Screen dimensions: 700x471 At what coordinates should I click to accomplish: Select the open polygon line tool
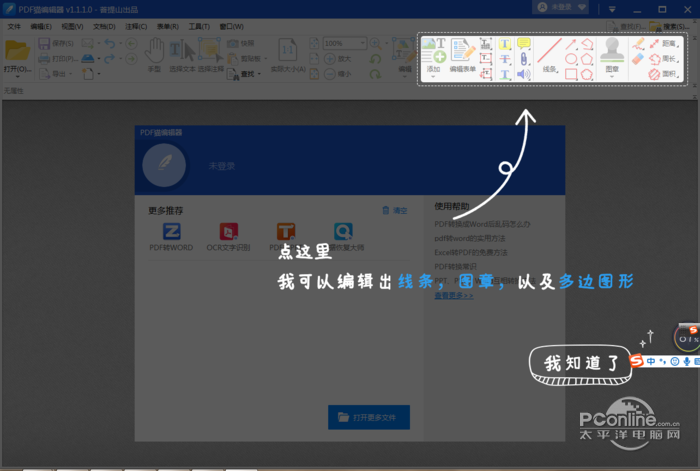[x=587, y=44]
